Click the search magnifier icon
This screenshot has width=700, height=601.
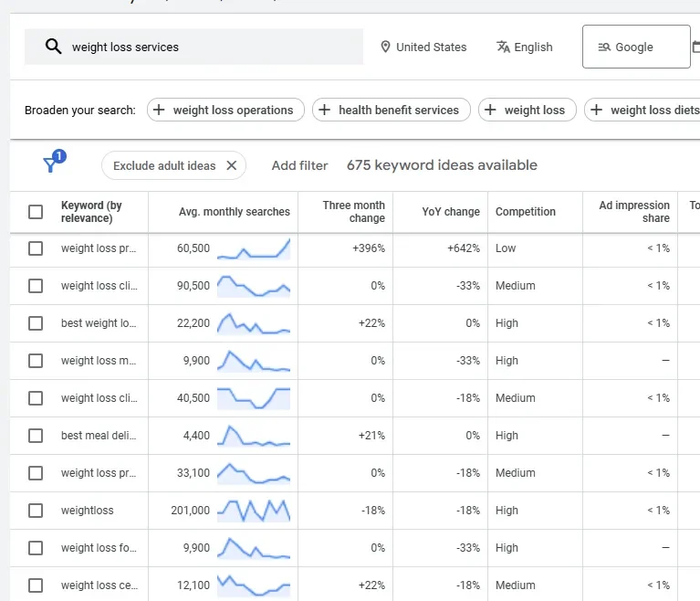coord(53,47)
